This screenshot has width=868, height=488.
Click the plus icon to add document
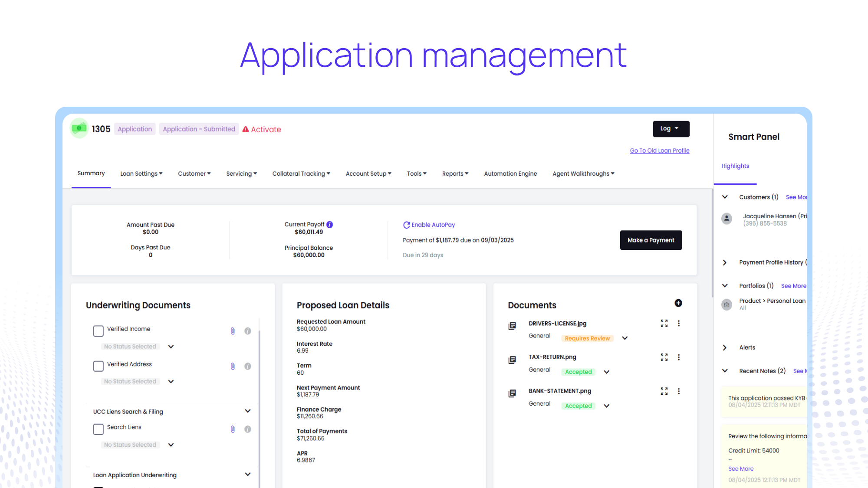[678, 303]
